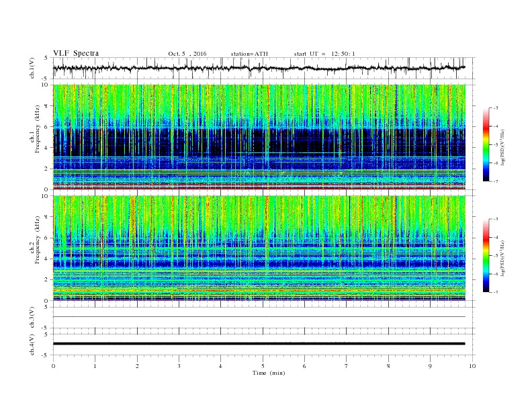Image resolution: width=532 pixels, height=411 pixels.
Task: Click time axis tick label "9"
Action: pos(430,366)
